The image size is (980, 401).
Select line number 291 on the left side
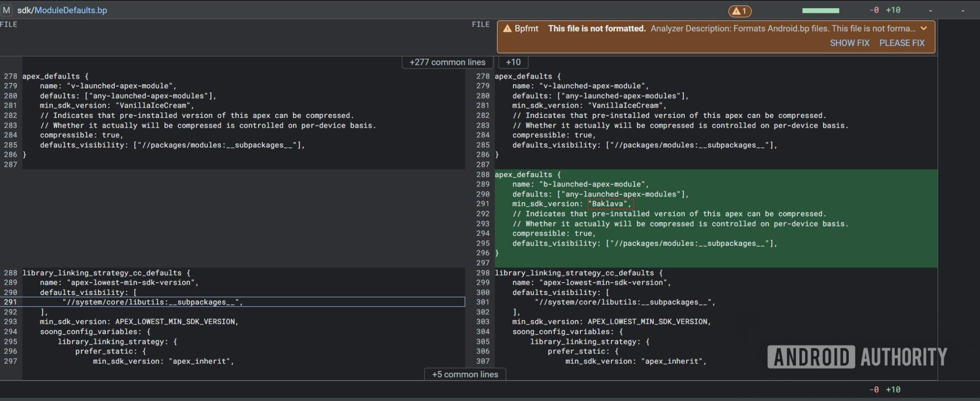(x=10, y=302)
